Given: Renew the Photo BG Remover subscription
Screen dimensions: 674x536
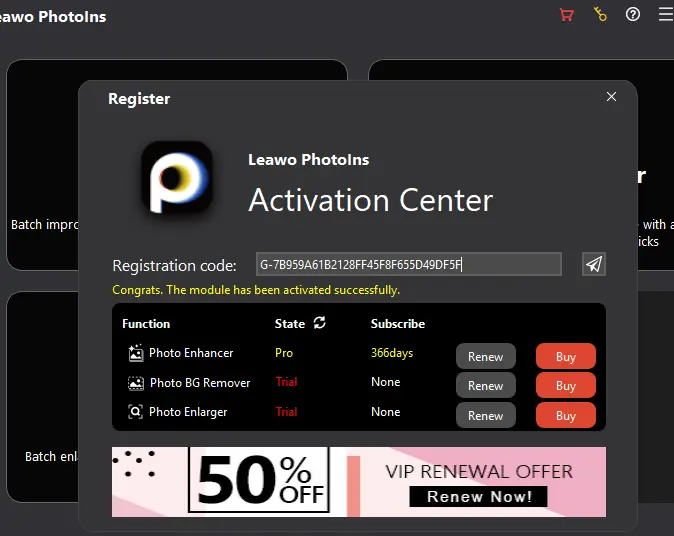Looking at the screenshot, I should [x=485, y=386].
